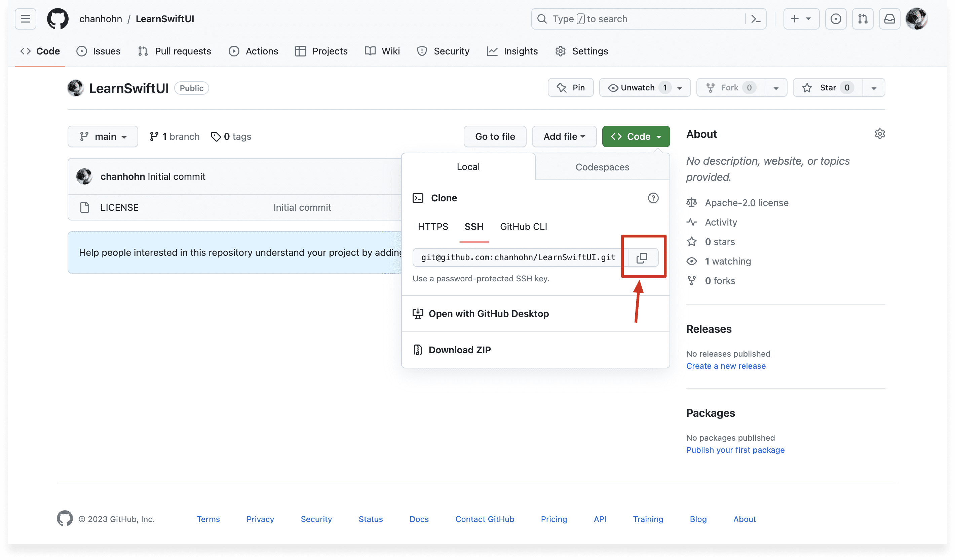Open the Terms footer link

208,519
